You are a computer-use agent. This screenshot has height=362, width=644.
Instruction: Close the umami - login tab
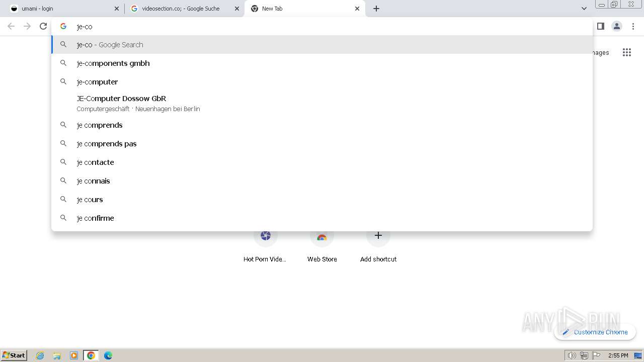pos(117,9)
